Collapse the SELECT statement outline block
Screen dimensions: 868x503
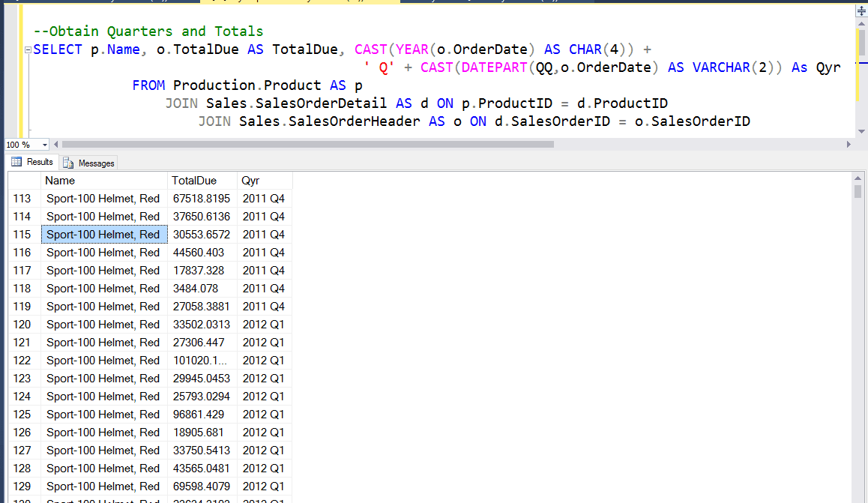(28, 50)
